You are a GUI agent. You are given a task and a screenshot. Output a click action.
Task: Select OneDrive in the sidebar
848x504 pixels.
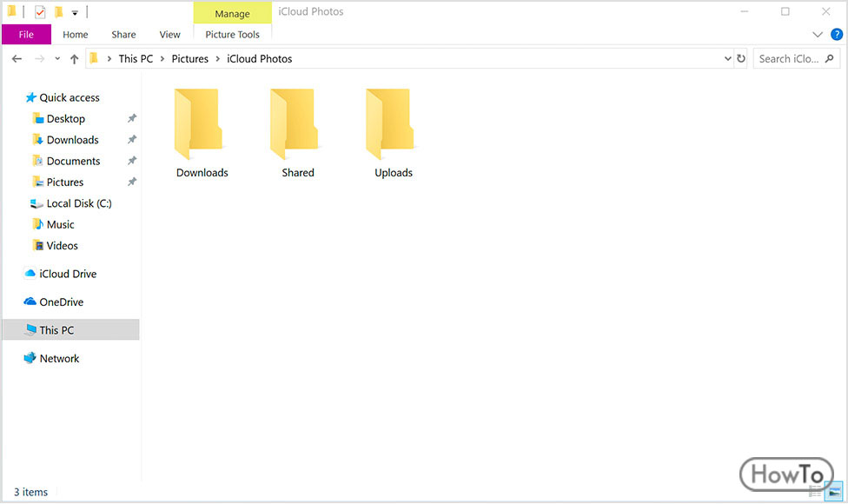(x=54, y=302)
